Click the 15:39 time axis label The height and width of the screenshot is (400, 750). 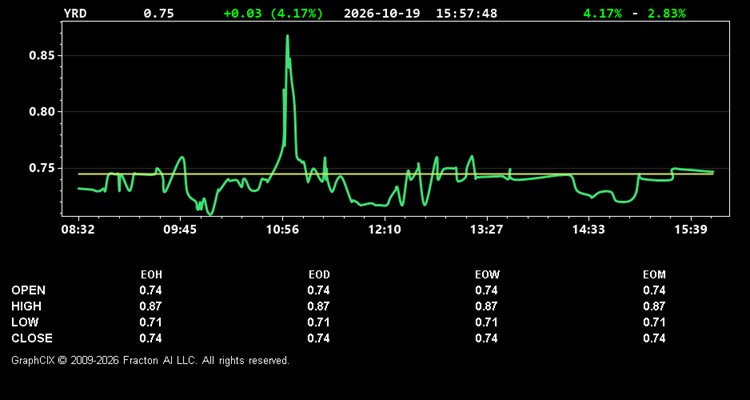691,230
